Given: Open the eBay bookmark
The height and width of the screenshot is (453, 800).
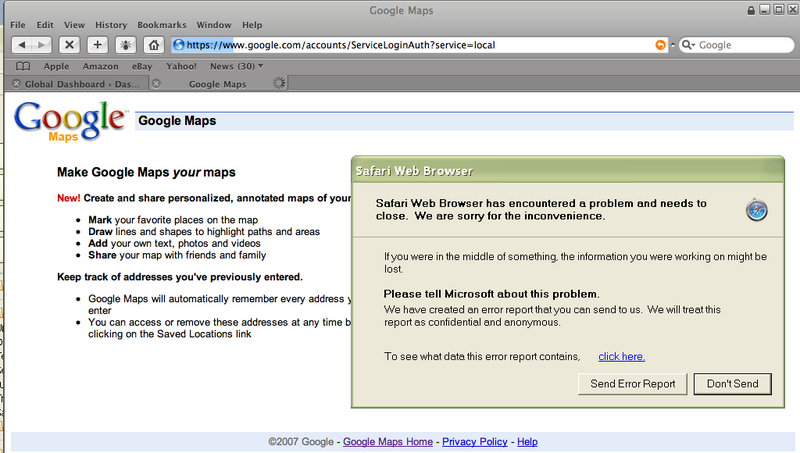Looking at the screenshot, I should click(x=142, y=66).
